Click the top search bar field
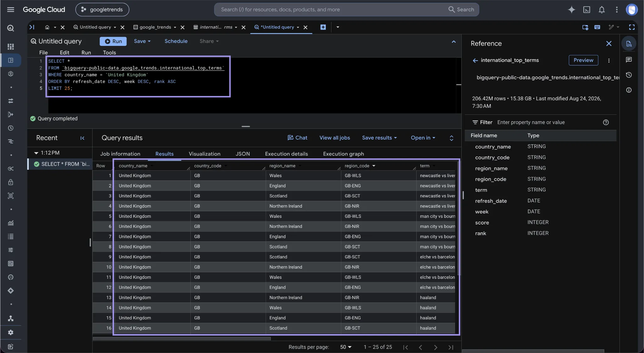 coord(346,9)
